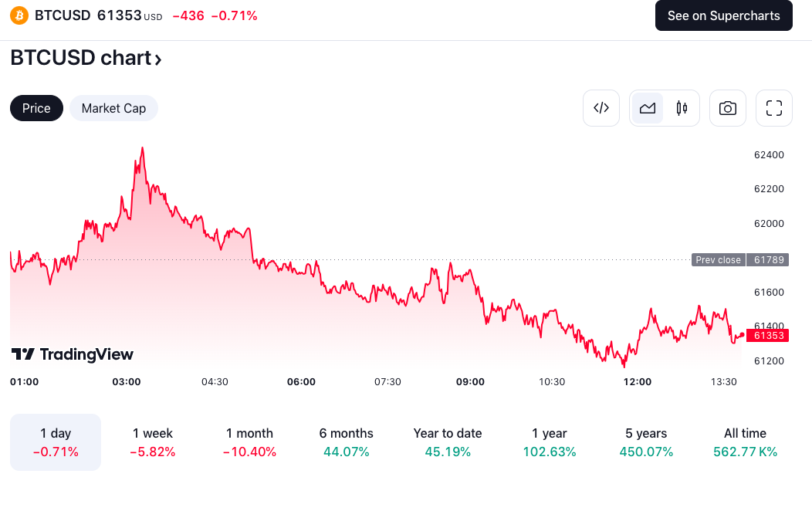Switch to the 1 day range
This screenshot has height=511, width=812.
pyautogui.click(x=55, y=442)
